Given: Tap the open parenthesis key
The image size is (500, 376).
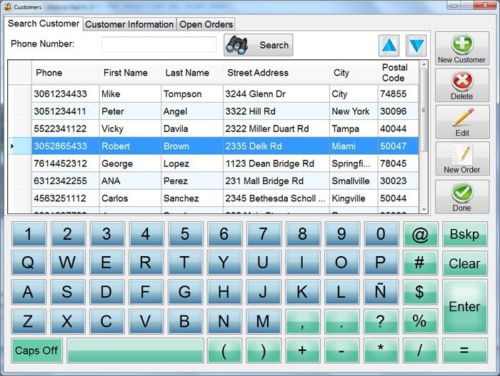Looking at the screenshot, I should click(x=224, y=351).
